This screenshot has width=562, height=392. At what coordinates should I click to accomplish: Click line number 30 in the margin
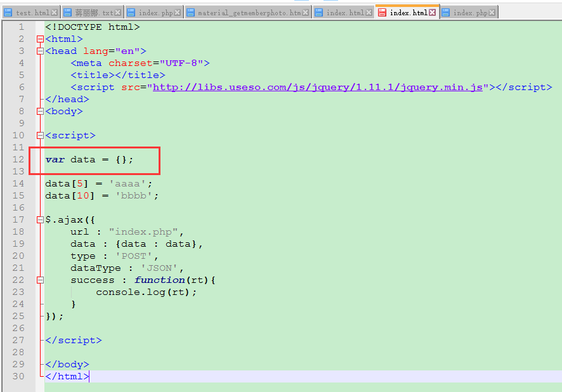[18, 377]
